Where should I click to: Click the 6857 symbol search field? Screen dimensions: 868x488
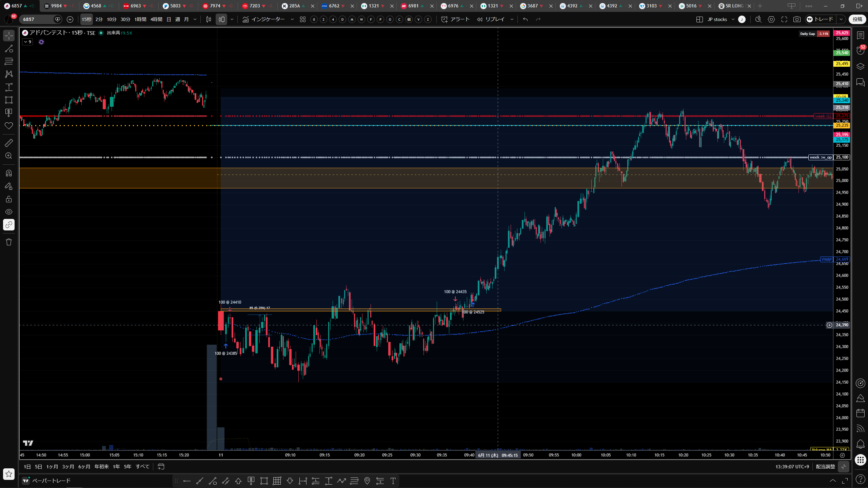pos(37,19)
